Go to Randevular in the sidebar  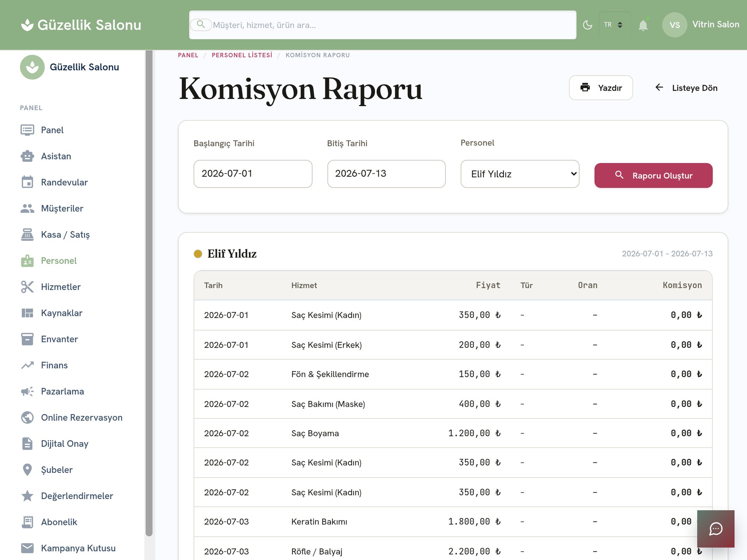(64, 182)
